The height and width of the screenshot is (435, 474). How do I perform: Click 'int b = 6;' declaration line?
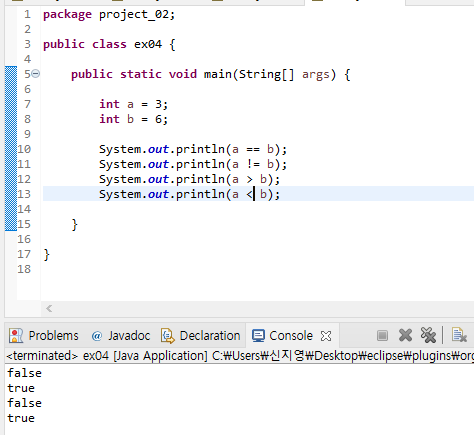(x=133, y=119)
